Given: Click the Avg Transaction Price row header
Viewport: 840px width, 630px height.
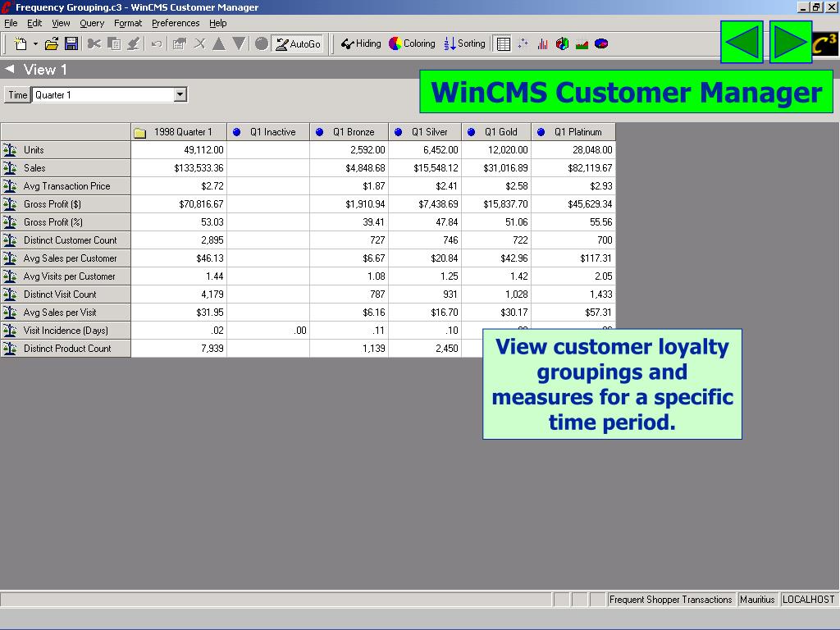Looking at the screenshot, I should 66,186.
